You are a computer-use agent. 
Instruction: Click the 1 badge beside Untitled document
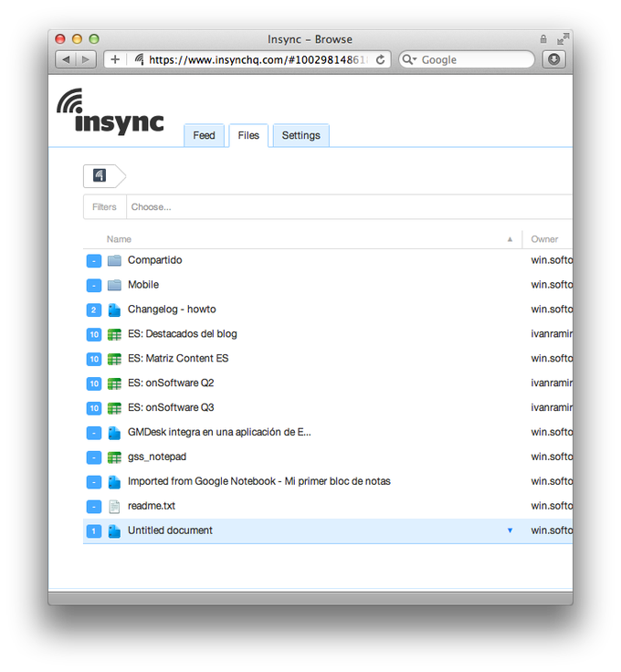click(x=94, y=531)
